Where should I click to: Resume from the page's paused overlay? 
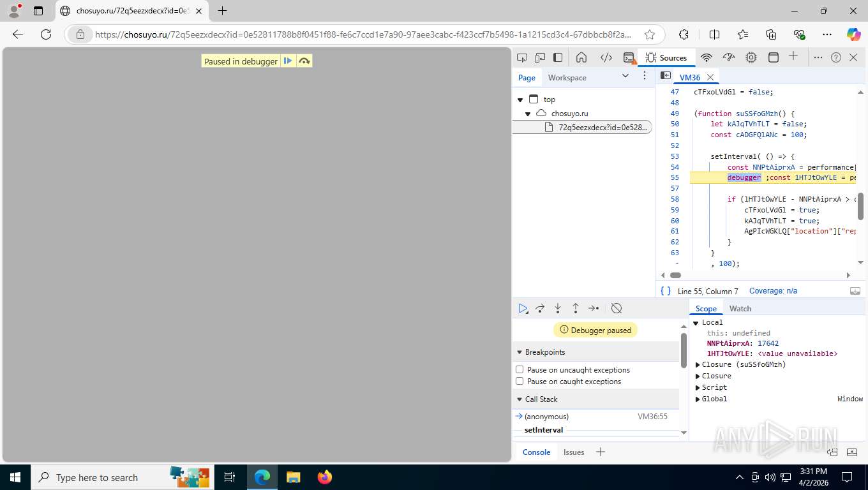tap(288, 61)
